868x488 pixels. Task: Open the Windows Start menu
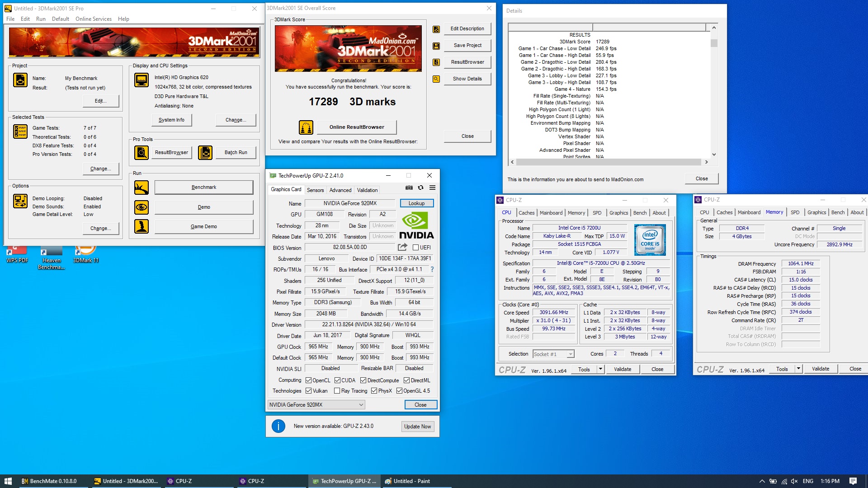click(x=8, y=481)
